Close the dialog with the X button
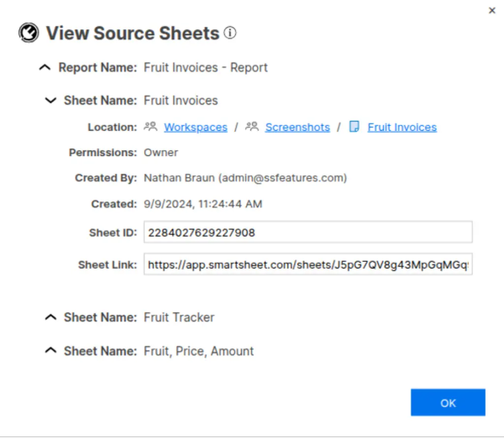The width and height of the screenshot is (504, 439). pos(491,11)
